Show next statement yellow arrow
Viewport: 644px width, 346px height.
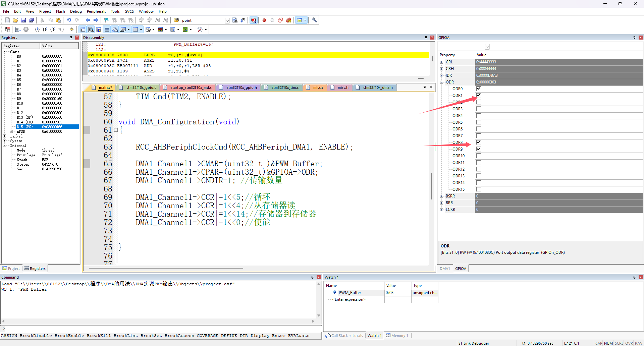[x=72, y=30]
